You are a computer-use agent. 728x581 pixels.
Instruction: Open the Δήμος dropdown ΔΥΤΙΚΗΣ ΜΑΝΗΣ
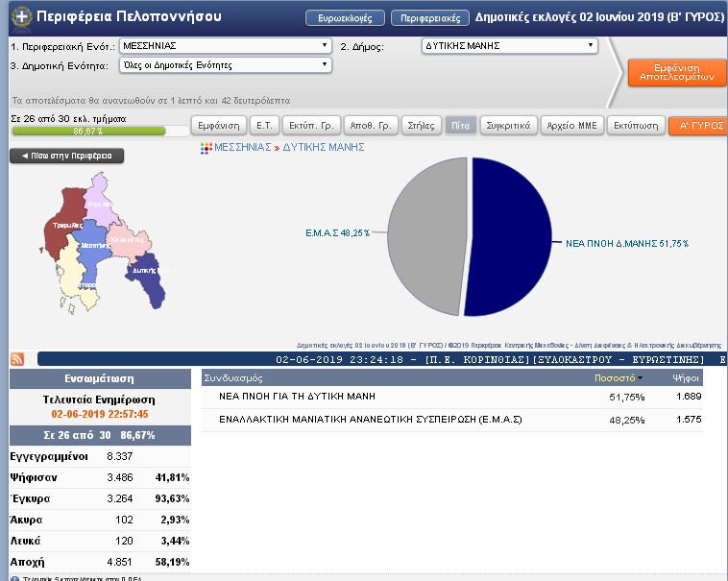[x=510, y=46]
